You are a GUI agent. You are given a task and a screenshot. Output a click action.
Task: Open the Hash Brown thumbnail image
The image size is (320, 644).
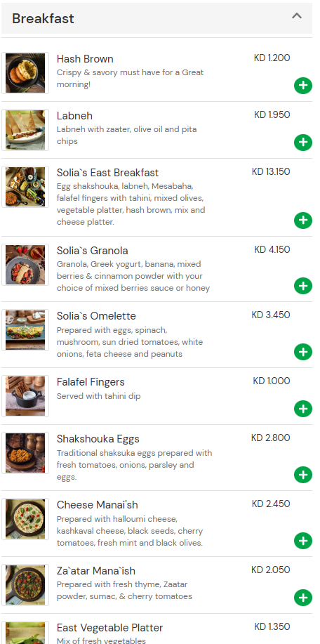(x=25, y=73)
